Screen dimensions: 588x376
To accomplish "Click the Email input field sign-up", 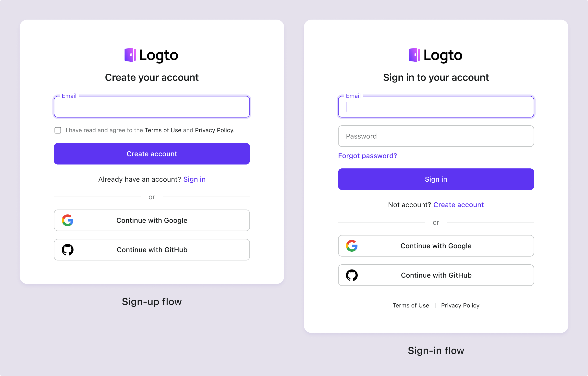I will (152, 107).
